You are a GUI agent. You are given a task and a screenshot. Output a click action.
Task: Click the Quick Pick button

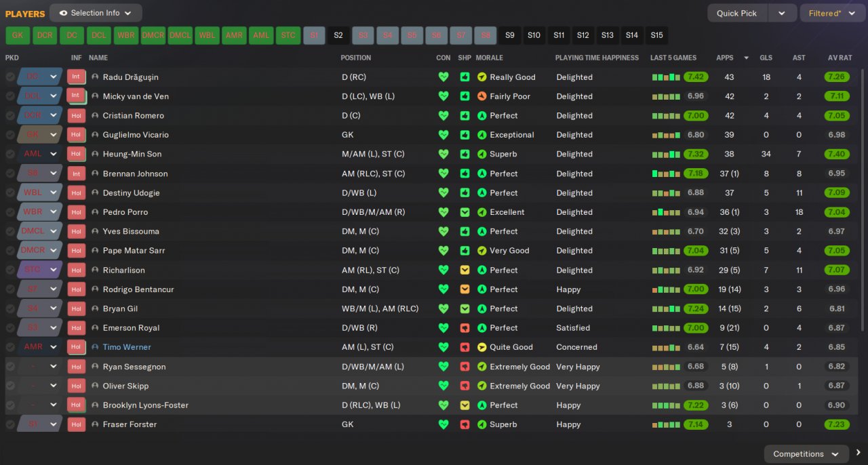pos(737,13)
